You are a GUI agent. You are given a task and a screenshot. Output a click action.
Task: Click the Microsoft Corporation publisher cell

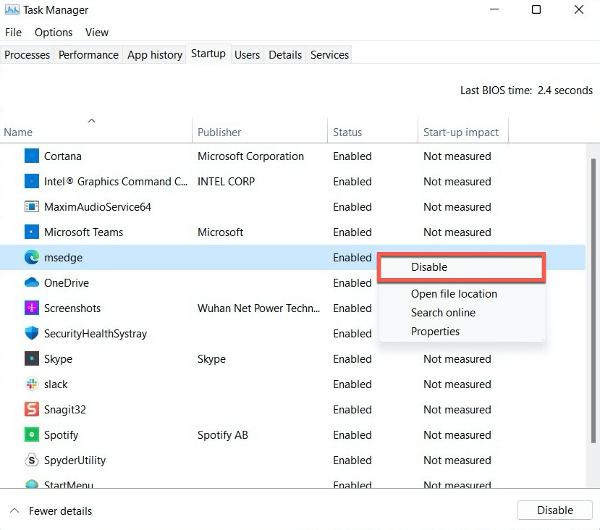(251, 156)
